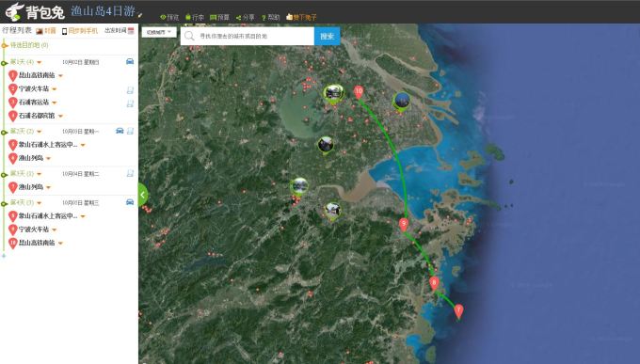This screenshot has width=640, height=364.
Task: Click map marker number 9
Action: (x=403, y=225)
